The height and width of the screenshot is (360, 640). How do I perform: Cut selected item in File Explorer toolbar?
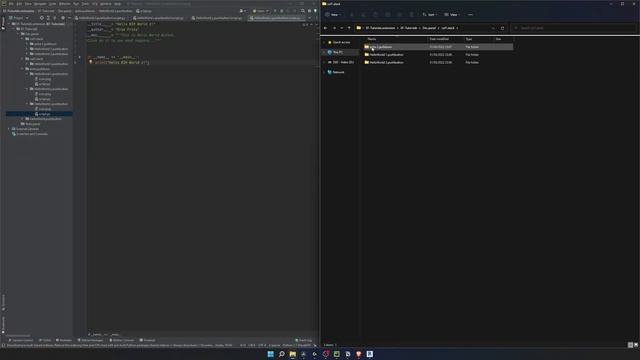(351, 15)
